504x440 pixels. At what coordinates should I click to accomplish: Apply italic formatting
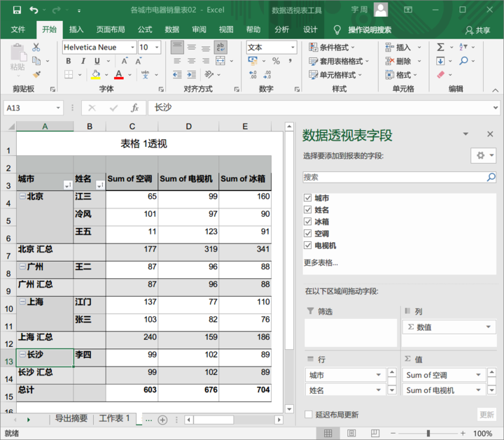tap(83, 61)
